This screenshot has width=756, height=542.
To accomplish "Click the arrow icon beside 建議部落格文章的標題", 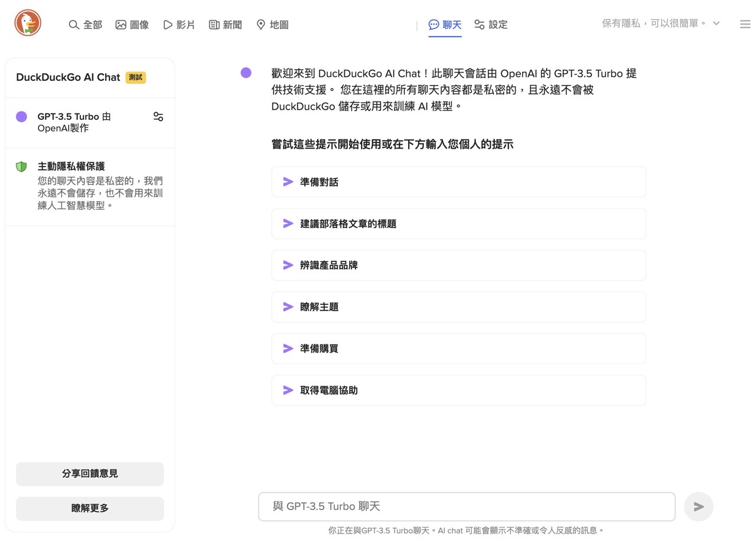I will (x=288, y=224).
